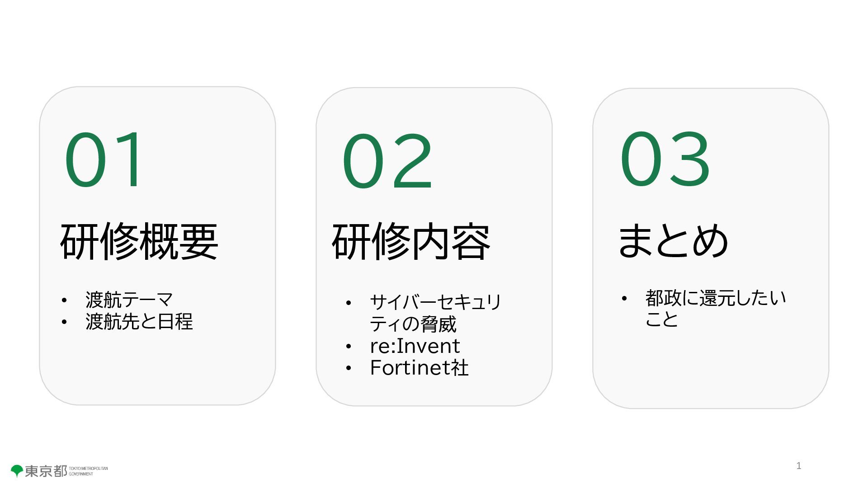Select the 渡航先と日程 bullet item
Image resolution: width=868 pixels, height=488 pixels.
click(139, 322)
